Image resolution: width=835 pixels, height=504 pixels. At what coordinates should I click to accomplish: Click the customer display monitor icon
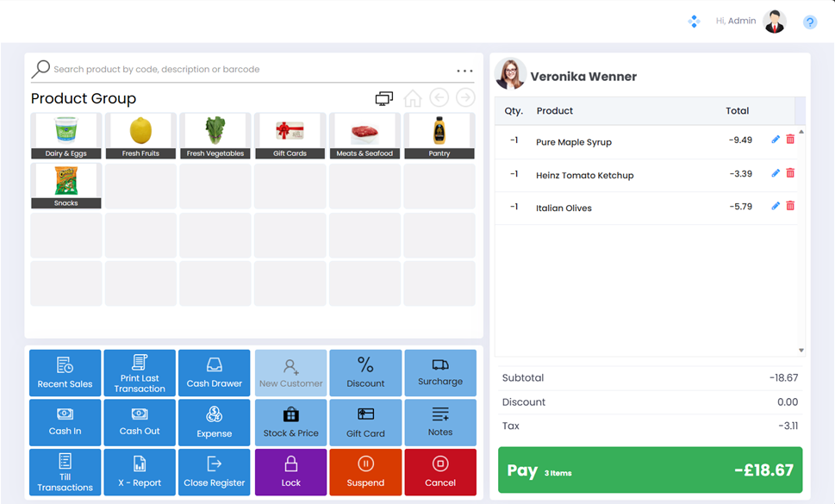[x=384, y=98]
